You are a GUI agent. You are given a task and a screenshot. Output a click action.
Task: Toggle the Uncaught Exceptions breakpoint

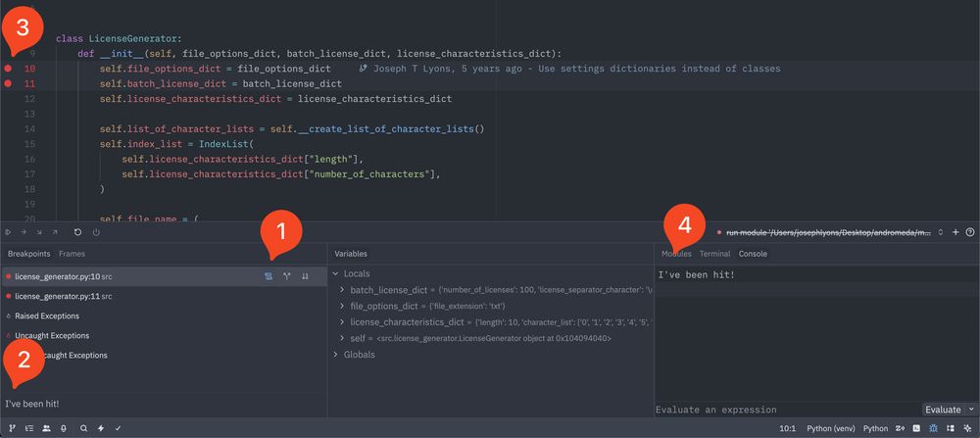pos(9,335)
